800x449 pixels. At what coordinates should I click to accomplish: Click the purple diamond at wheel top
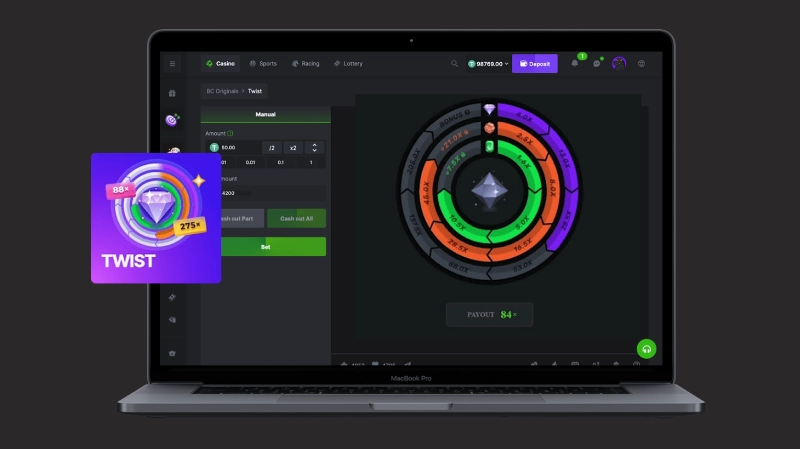(489, 109)
